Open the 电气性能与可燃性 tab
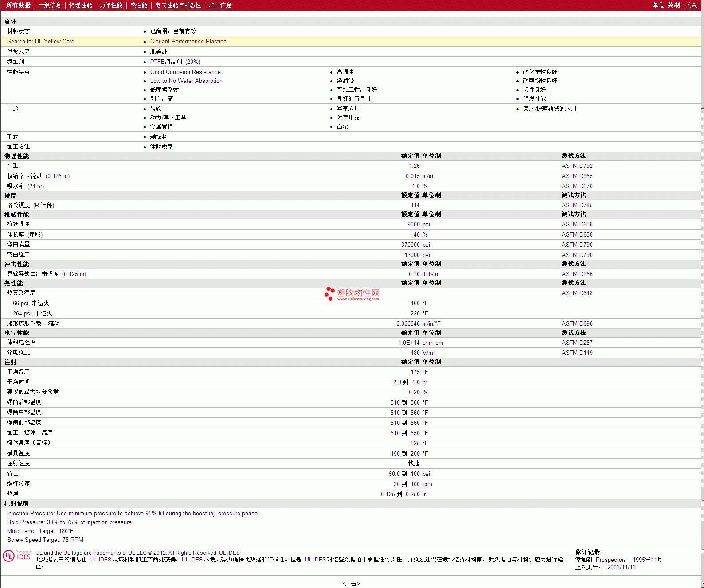 click(x=178, y=5)
